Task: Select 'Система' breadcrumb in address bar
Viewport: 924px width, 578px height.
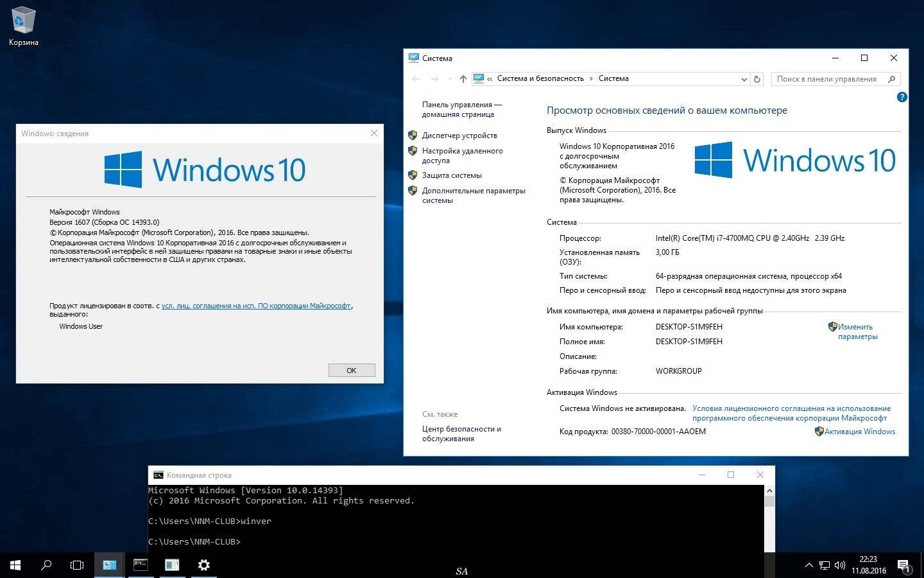Action: coord(613,78)
